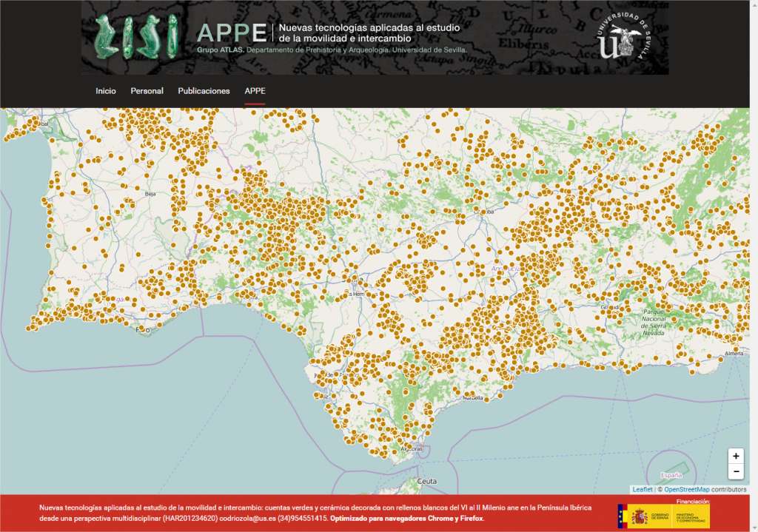The height and width of the screenshot is (532, 758).
Task: Open the Personal page
Action: point(147,91)
